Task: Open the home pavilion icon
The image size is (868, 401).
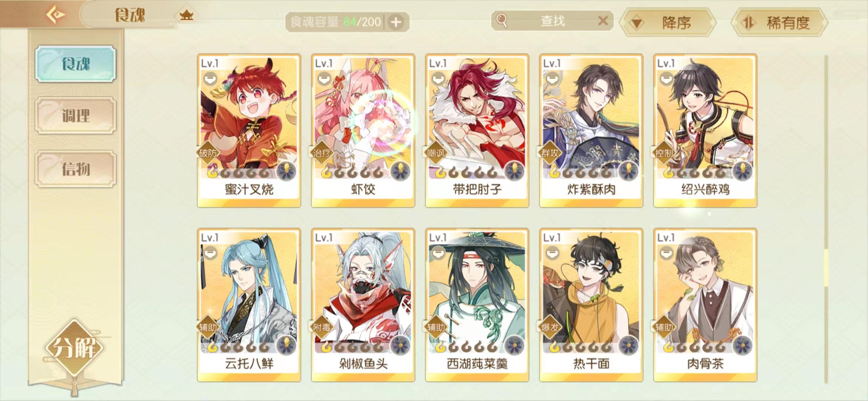Action: click(187, 15)
